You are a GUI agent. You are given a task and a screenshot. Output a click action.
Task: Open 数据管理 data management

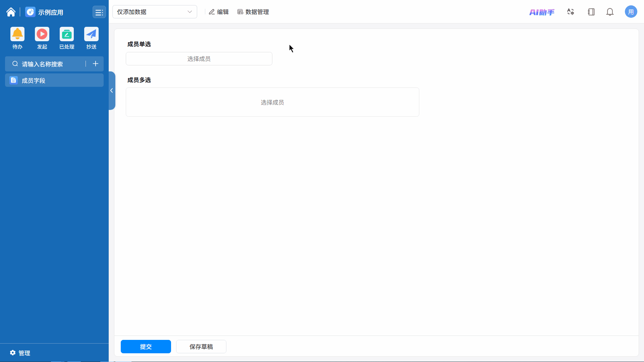click(x=253, y=12)
